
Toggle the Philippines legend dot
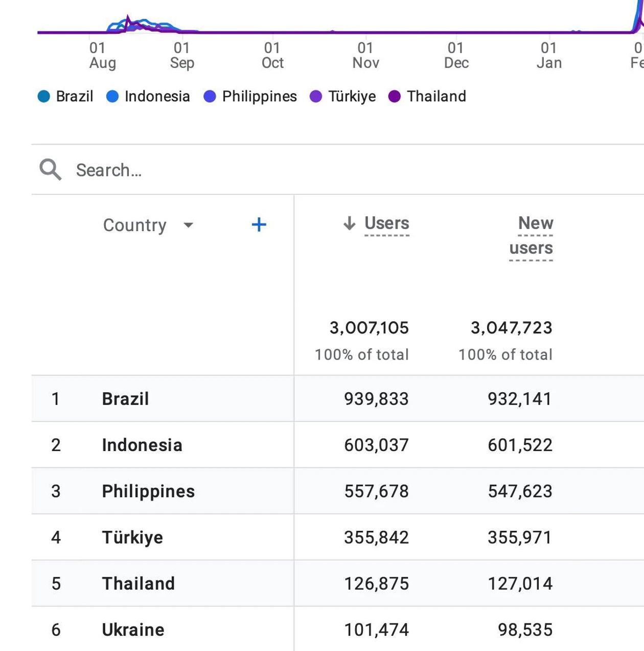coord(210,96)
